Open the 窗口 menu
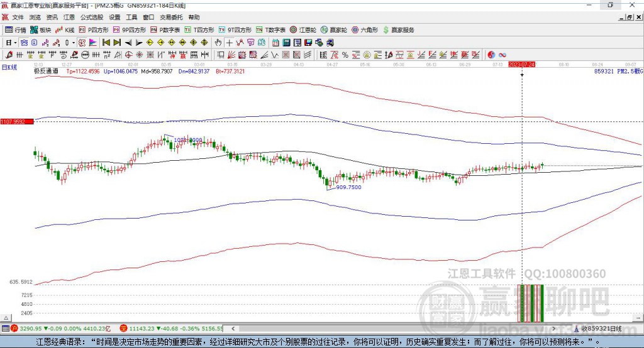 click(148, 17)
